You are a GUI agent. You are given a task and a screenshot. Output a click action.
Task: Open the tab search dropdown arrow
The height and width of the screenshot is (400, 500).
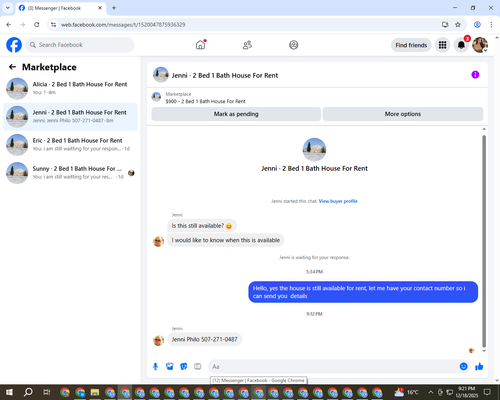point(8,8)
